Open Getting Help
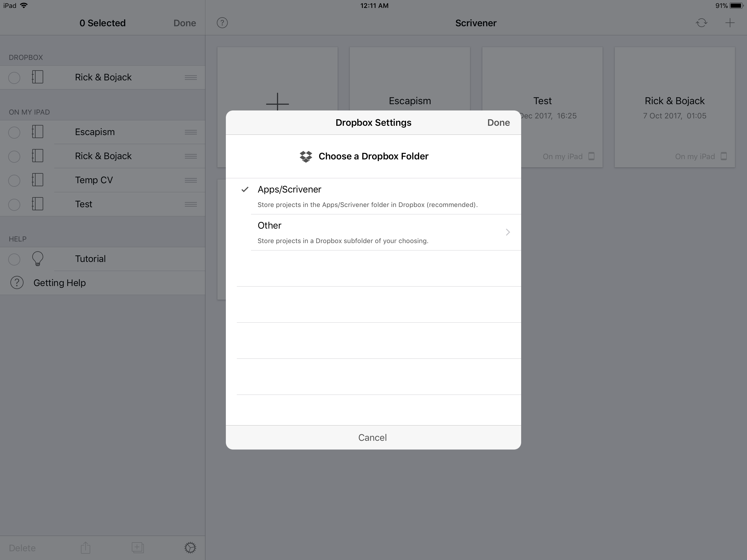The width and height of the screenshot is (747, 560). 102,283
